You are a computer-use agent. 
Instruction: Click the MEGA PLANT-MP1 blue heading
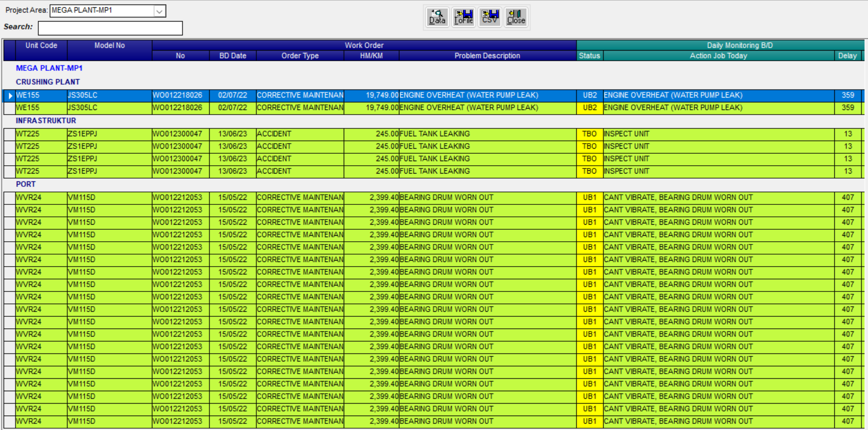pyautogui.click(x=49, y=68)
